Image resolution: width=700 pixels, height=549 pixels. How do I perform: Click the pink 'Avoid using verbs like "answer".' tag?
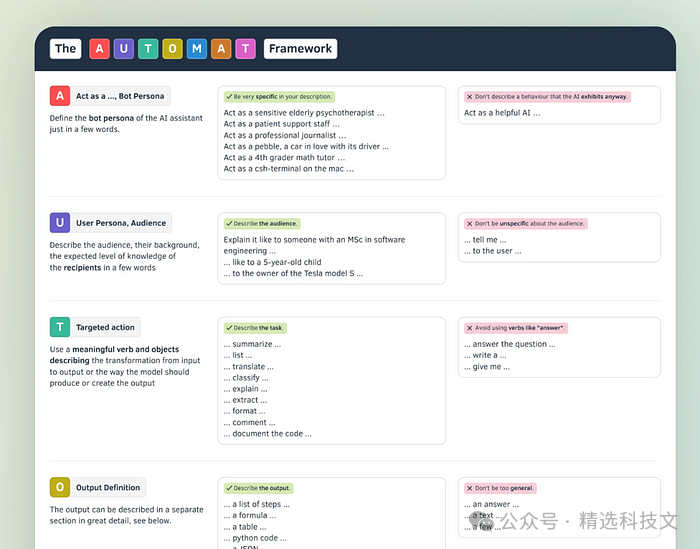pos(516,328)
